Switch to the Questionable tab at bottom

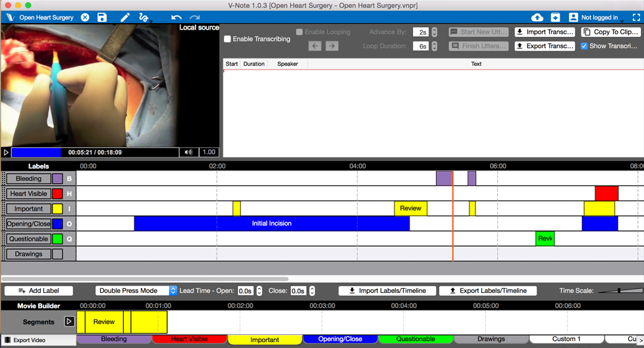pyautogui.click(x=415, y=339)
